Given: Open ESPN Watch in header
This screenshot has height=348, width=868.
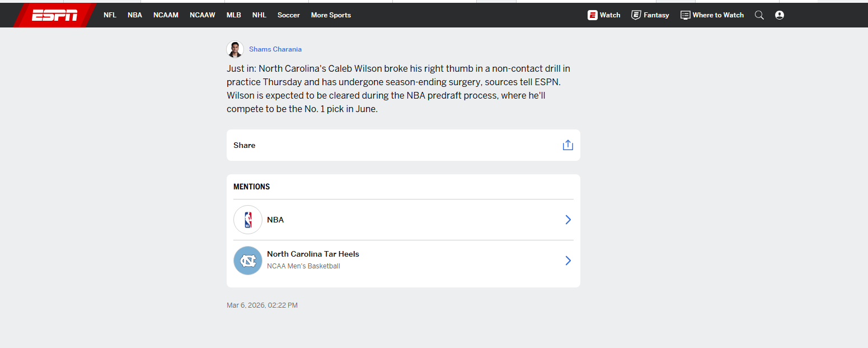Looking at the screenshot, I should pyautogui.click(x=604, y=15).
